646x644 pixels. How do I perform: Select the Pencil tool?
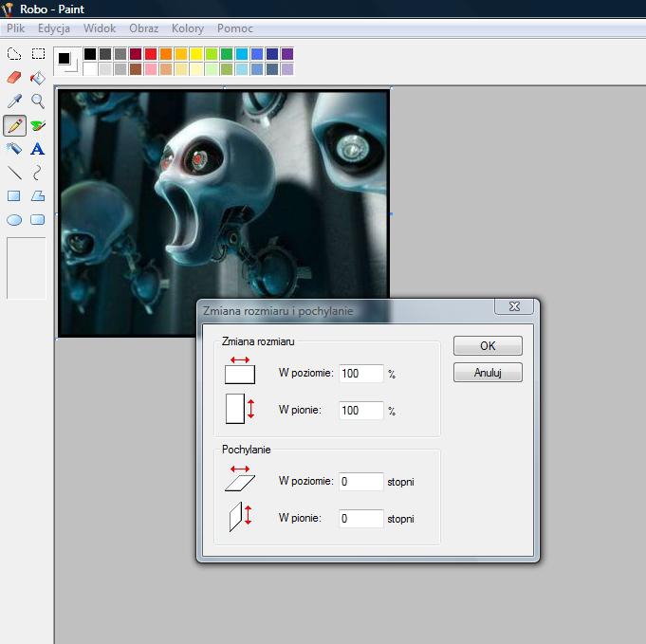point(14,125)
